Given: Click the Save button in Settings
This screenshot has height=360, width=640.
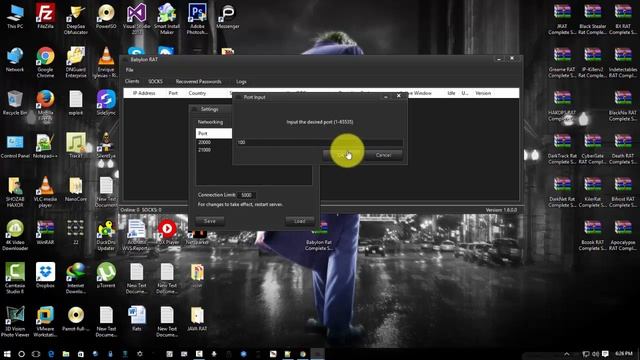Looking at the screenshot, I should coord(210,221).
